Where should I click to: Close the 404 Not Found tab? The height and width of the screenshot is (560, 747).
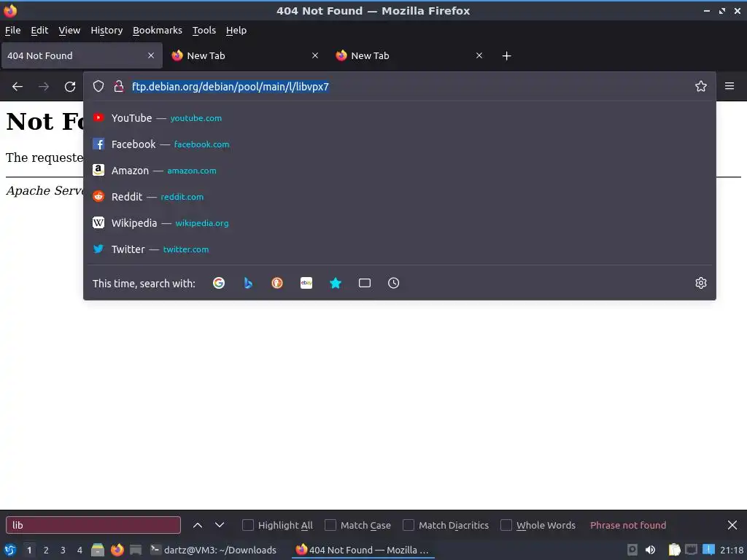pos(151,55)
